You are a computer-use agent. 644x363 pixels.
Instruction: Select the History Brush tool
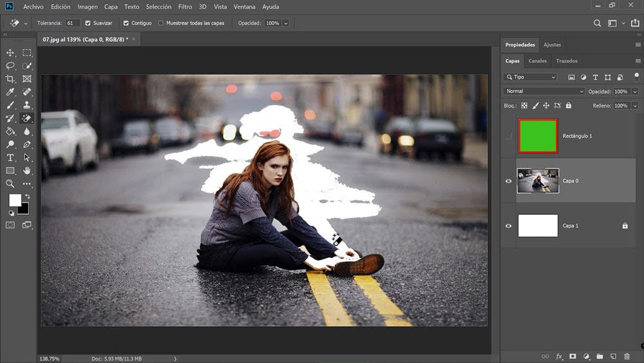pos(10,119)
